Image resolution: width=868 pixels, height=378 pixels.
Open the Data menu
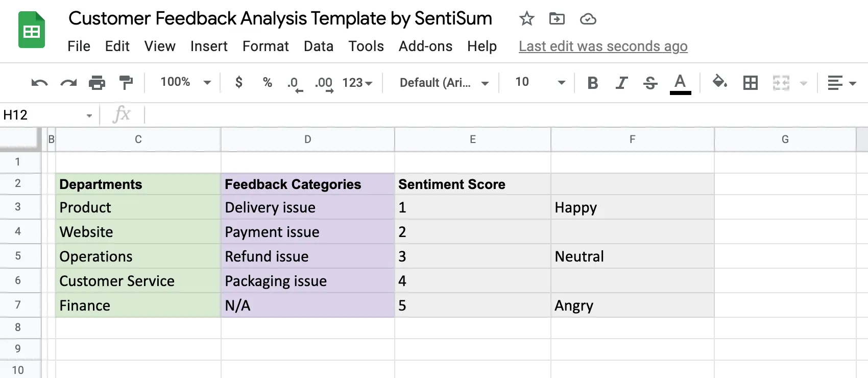pos(319,46)
